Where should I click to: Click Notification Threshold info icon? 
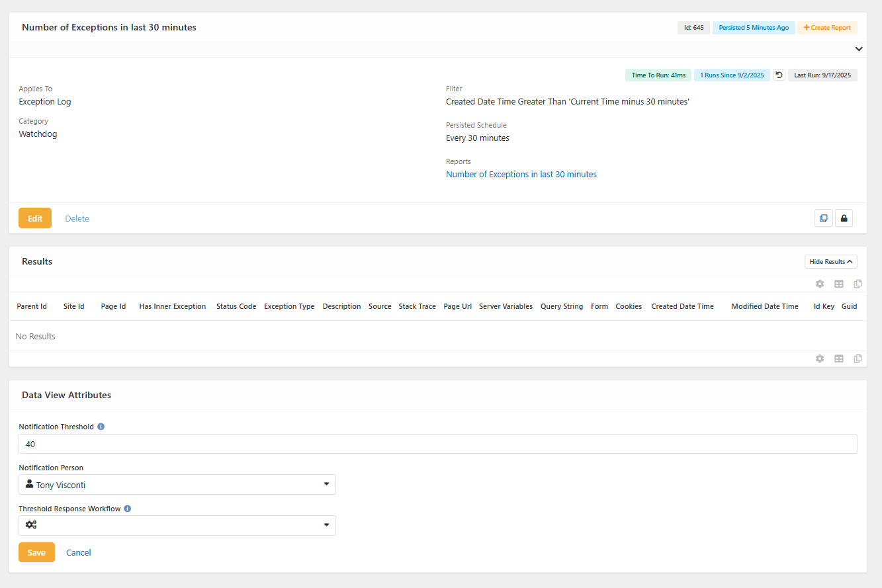pos(101,427)
